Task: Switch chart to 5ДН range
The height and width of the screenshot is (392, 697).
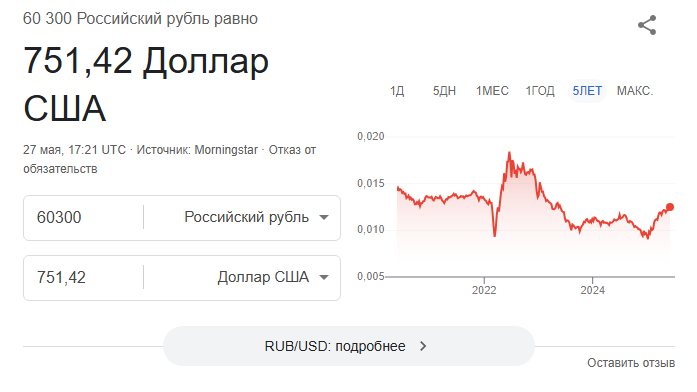Action: (x=444, y=91)
